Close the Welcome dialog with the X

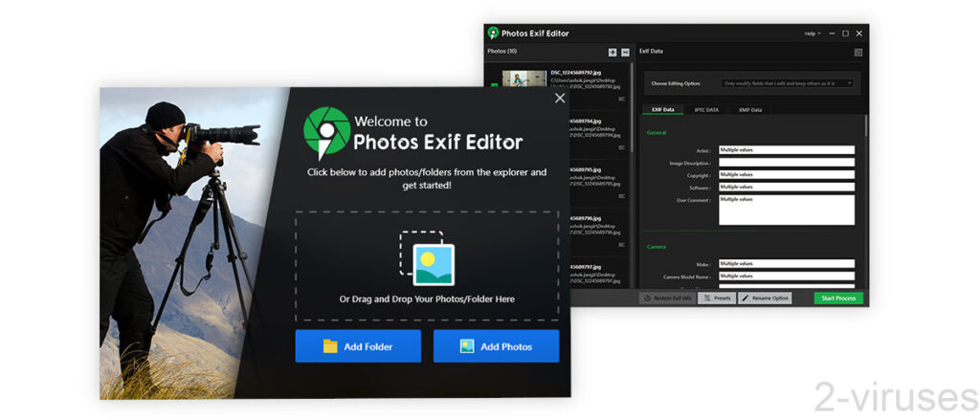pos(560,99)
